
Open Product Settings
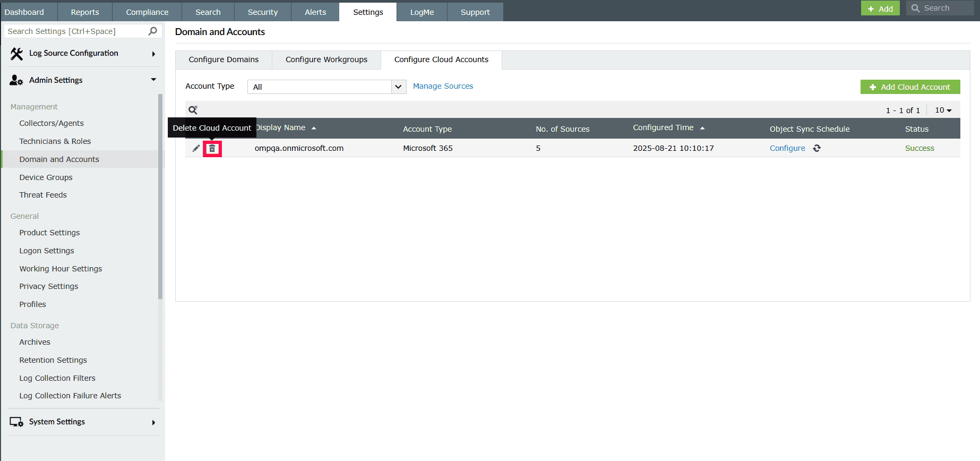[x=49, y=233]
